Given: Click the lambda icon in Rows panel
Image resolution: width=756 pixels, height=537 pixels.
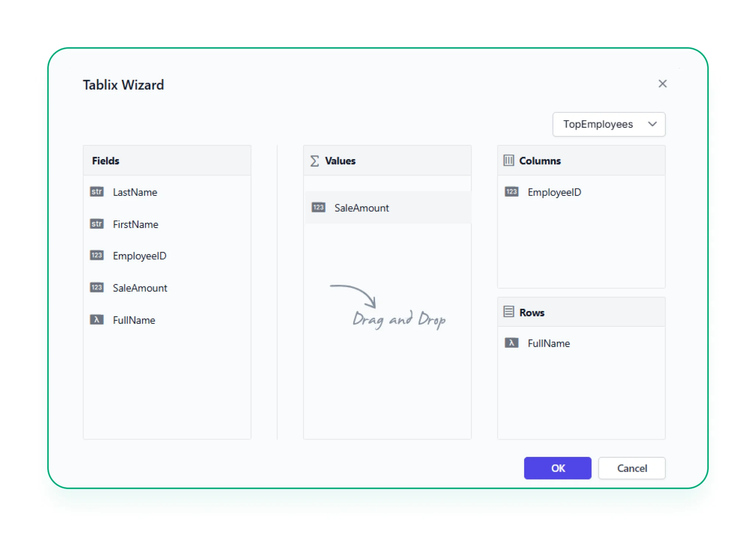Looking at the screenshot, I should 511,343.
